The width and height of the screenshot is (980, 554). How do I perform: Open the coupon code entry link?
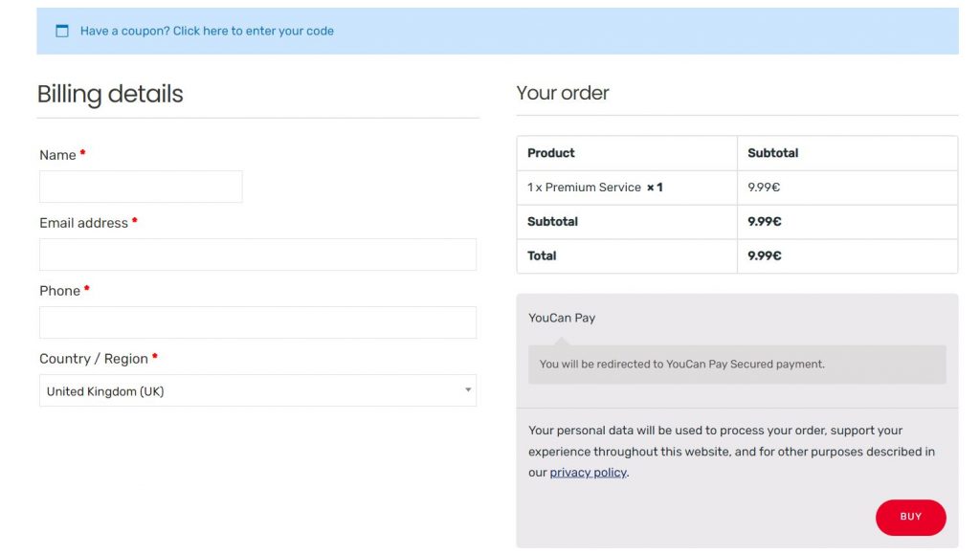(207, 31)
